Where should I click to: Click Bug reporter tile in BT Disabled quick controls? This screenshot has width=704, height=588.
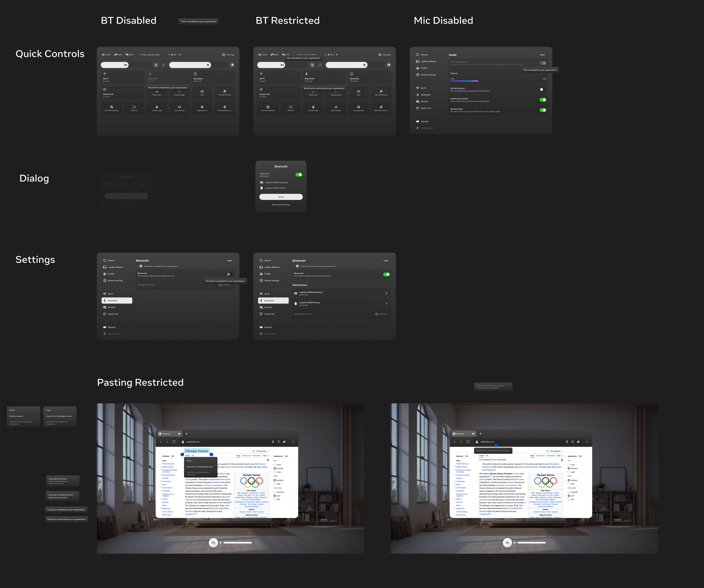(x=202, y=108)
